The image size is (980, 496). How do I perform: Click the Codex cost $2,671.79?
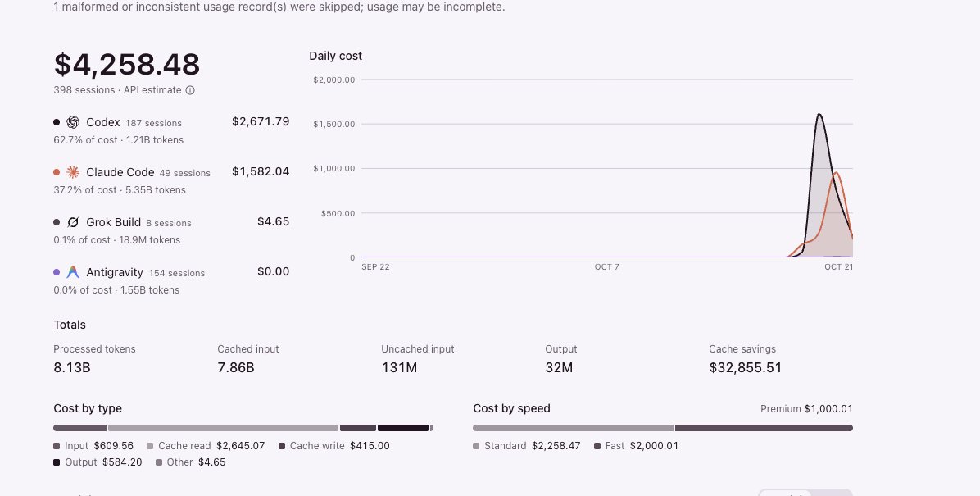pyautogui.click(x=261, y=121)
